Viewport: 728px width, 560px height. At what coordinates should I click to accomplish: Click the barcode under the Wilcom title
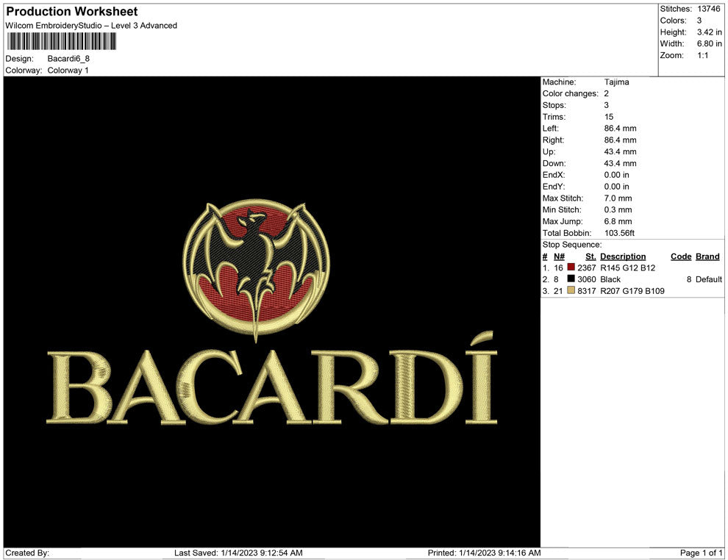click(x=61, y=42)
